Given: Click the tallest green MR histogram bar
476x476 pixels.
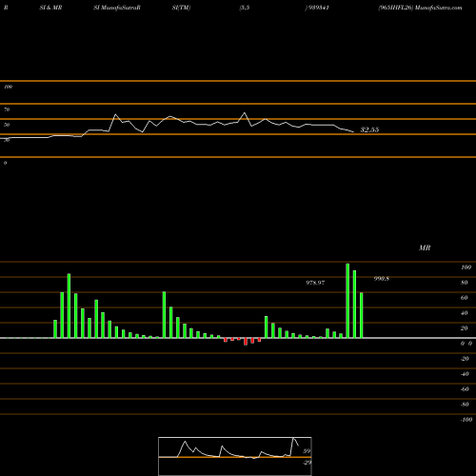Looking at the screenshot, I should pyautogui.click(x=347, y=301).
